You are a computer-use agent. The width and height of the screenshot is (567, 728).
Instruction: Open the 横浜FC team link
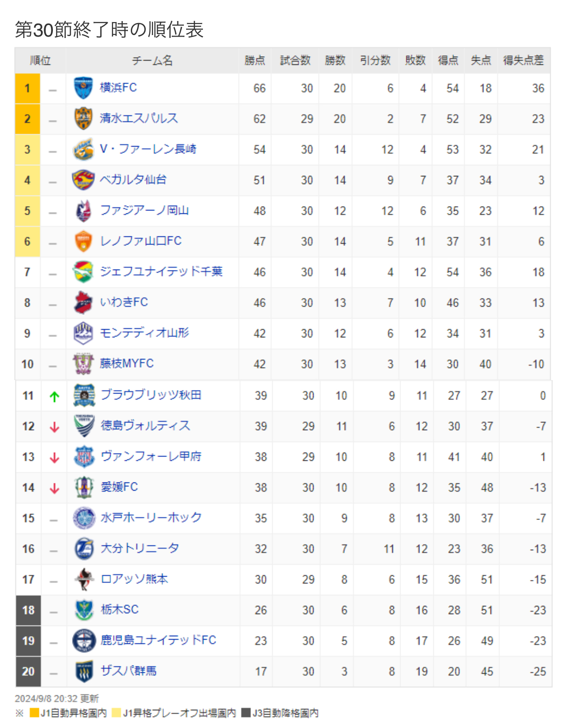(118, 87)
